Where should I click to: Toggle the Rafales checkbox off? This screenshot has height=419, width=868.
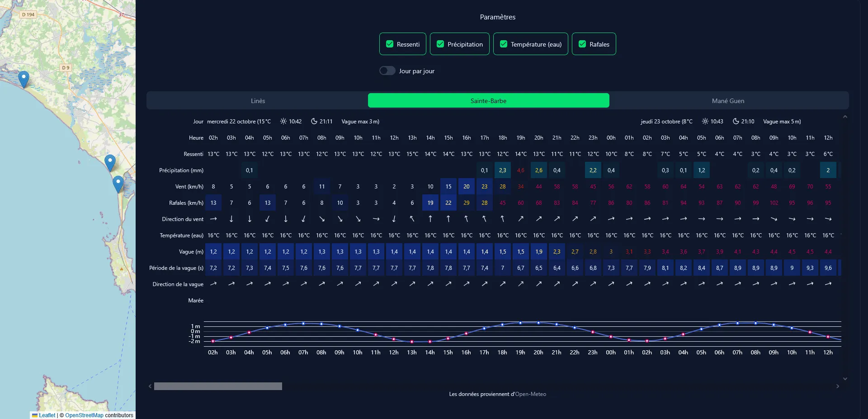pos(582,44)
